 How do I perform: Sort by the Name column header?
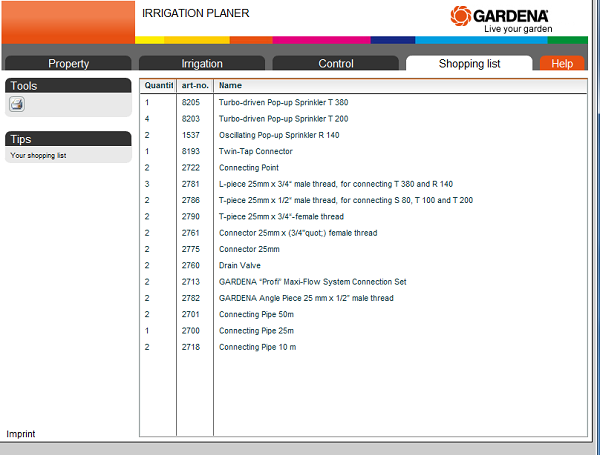400,85
